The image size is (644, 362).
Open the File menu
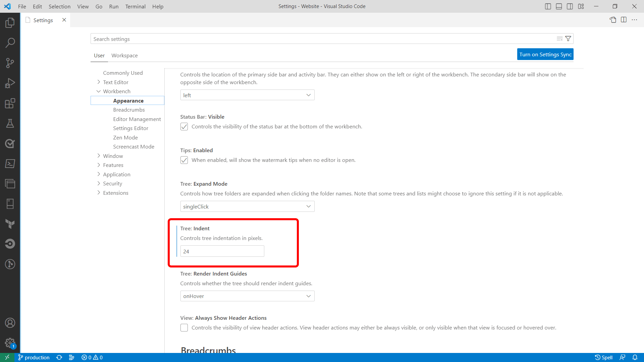(x=22, y=6)
